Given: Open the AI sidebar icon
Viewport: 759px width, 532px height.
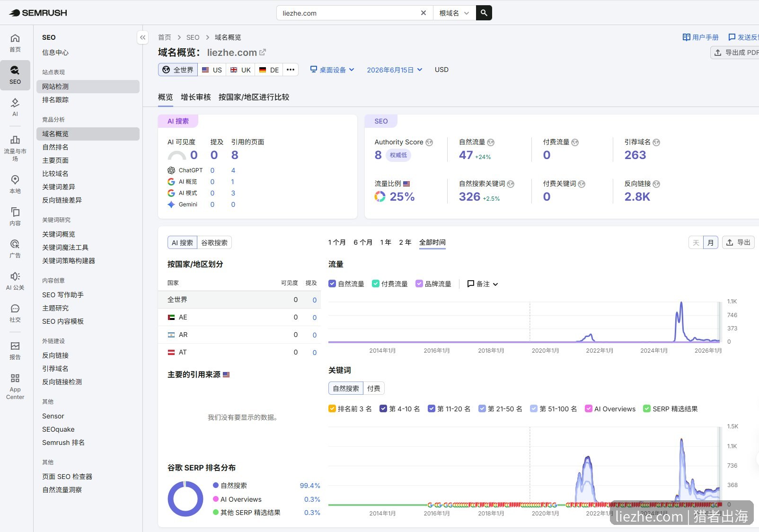Looking at the screenshot, I should coord(15,107).
